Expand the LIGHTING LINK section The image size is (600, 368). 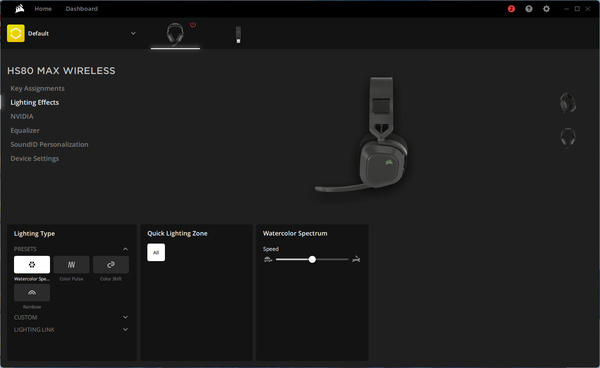125,329
